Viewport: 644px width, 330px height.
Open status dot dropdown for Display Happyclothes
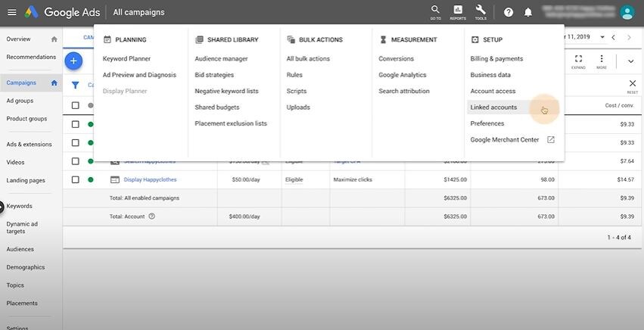91,179
